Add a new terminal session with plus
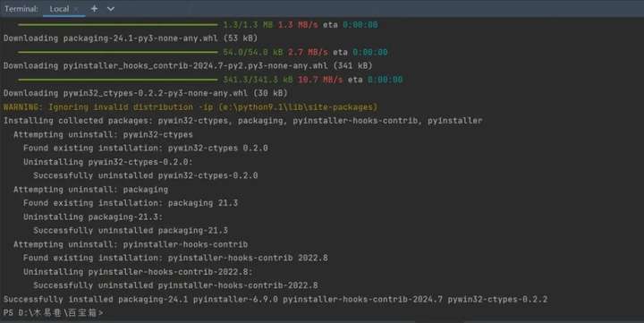The image size is (644, 323). pyautogui.click(x=94, y=9)
